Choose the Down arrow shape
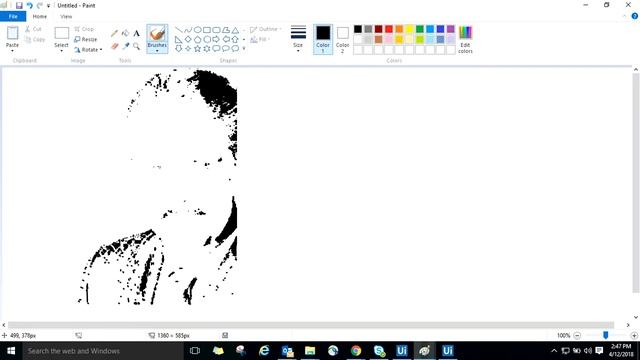This screenshot has height=360, width=640. coord(178,49)
